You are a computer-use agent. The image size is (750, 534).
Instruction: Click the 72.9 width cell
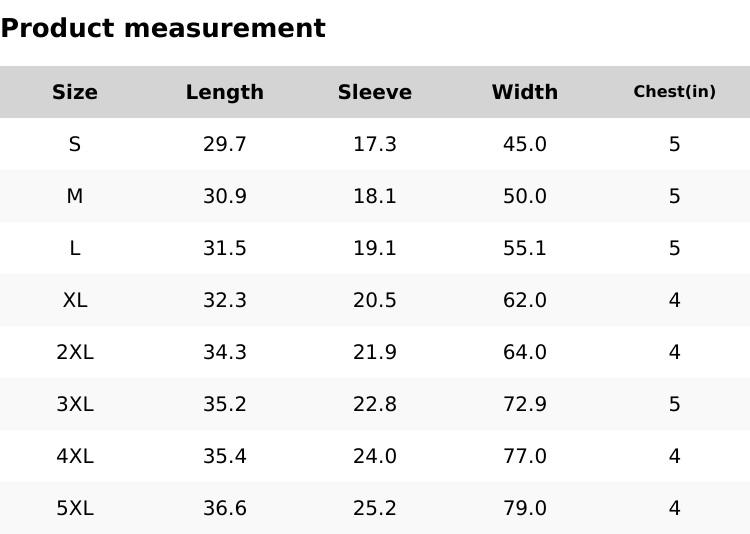click(525, 404)
